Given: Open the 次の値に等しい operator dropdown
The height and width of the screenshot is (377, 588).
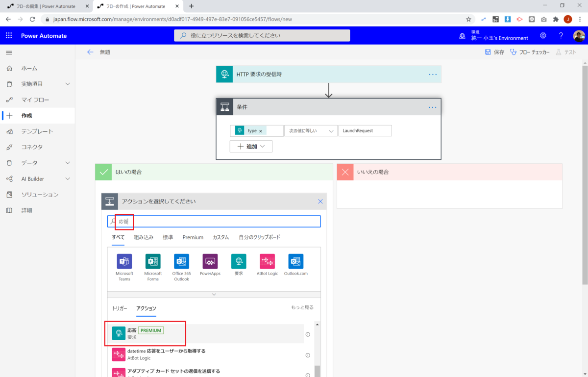Looking at the screenshot, I should click(x=311, y=131).
